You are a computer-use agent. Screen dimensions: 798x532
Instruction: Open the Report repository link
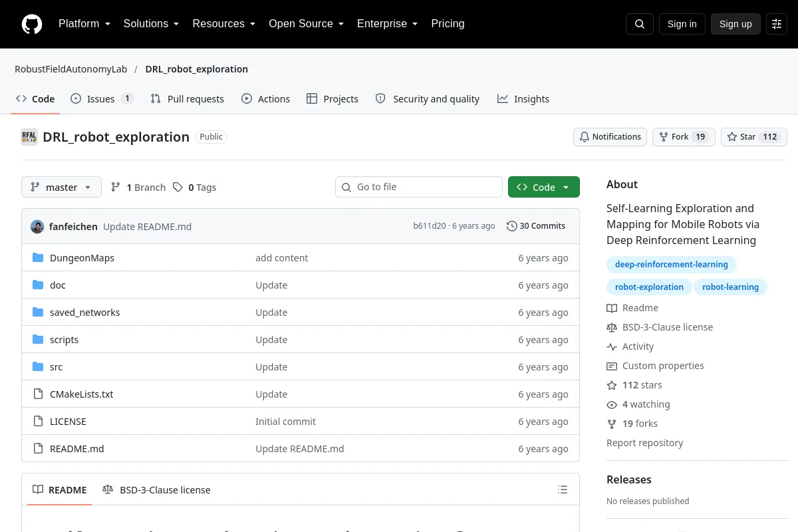[645, 443]
